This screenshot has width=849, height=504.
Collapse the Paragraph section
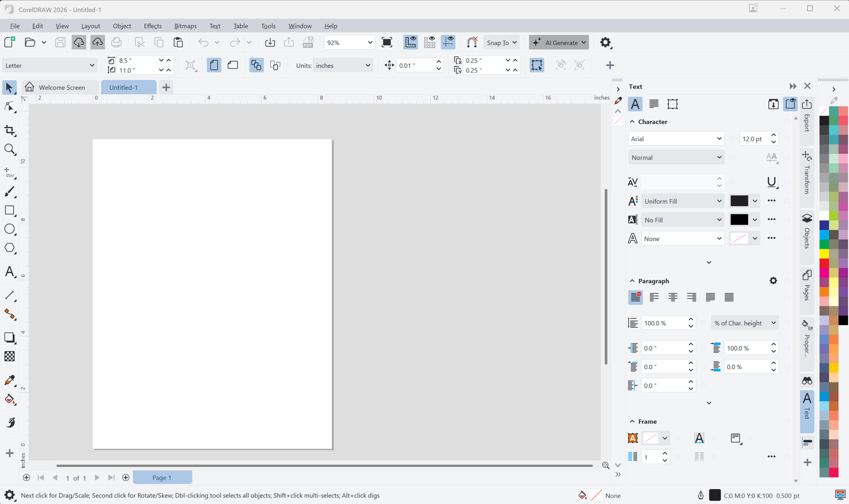(x=632, y=281)
